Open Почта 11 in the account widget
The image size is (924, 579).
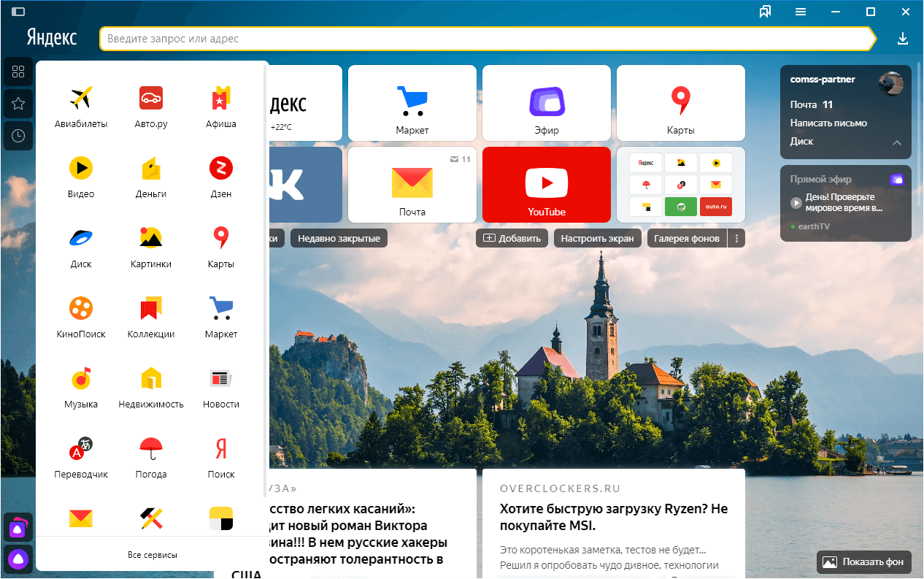(812, 104)
